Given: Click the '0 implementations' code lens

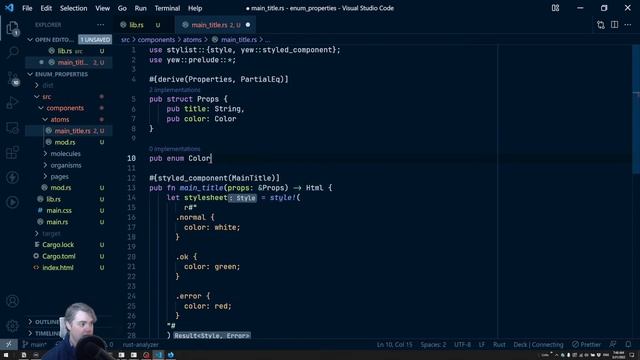Looking at the screenshot, I should (175, 149).
